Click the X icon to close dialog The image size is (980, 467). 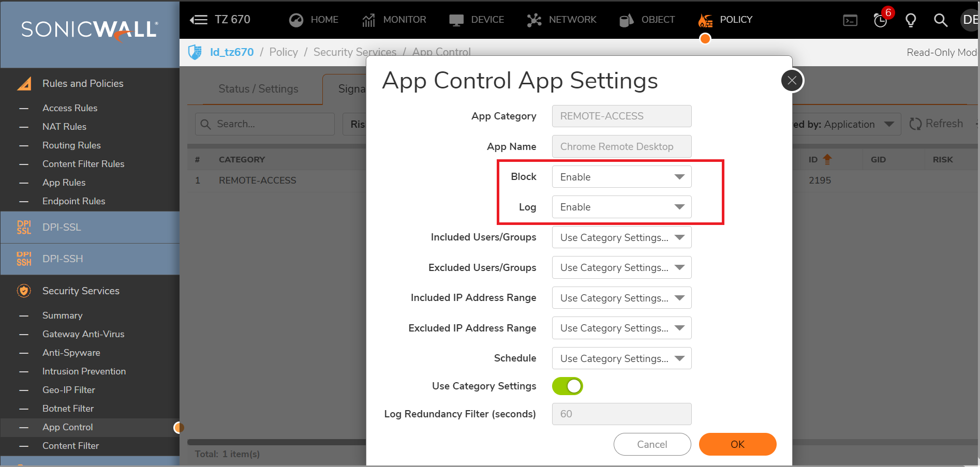point(792,80)
